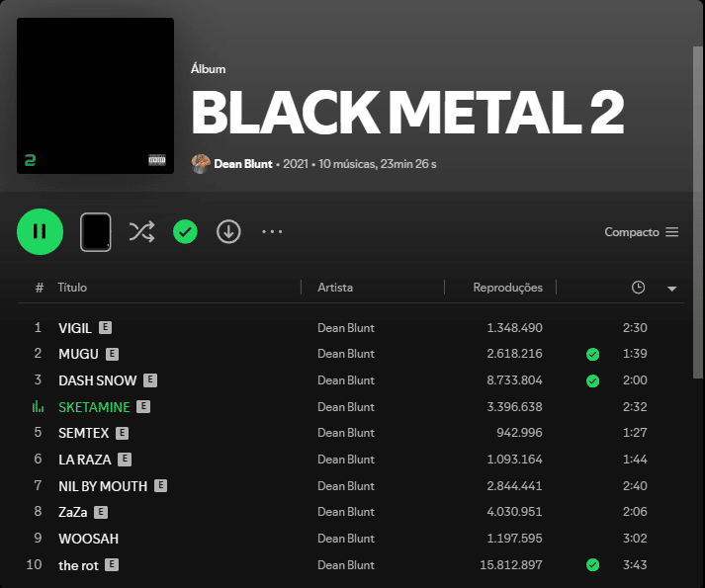The image size is (705, 588).
Task: Open the Compacto view dropdown
Action: coord(641,232)
